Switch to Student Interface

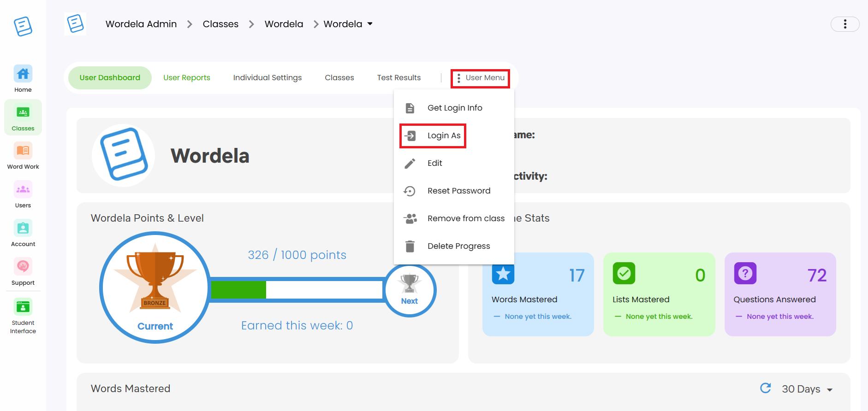(23, 316)
